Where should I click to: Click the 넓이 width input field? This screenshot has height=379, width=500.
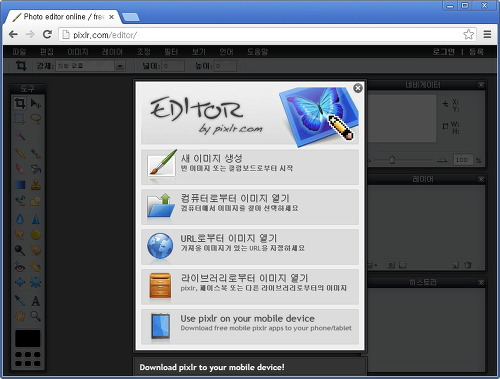click(x=173, y=66)
